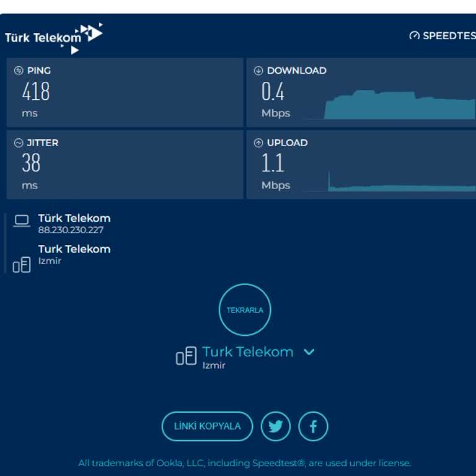Viewport: 476px width, 476px height.
Task: Click the IP address 88.230.230.227
Action: point(71,230)
